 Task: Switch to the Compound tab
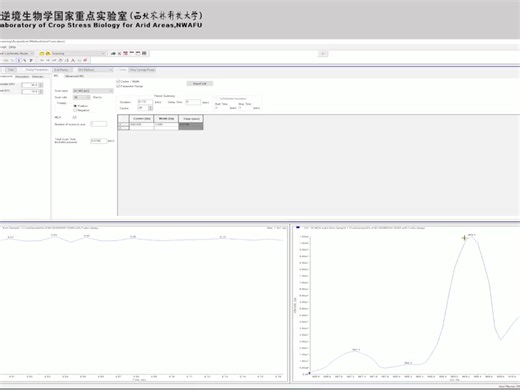pyautogui.click(x=6, y=76)
